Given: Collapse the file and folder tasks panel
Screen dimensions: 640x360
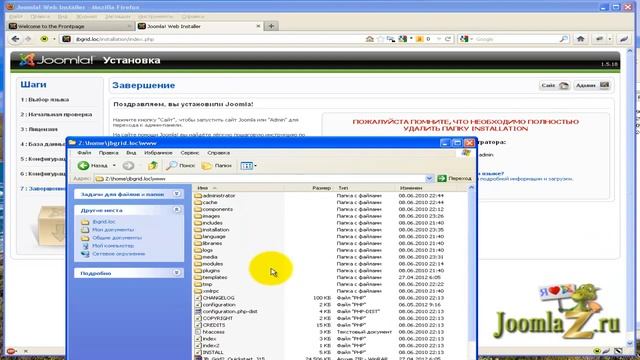Looking at the screenshot, I should coord(177,194).
